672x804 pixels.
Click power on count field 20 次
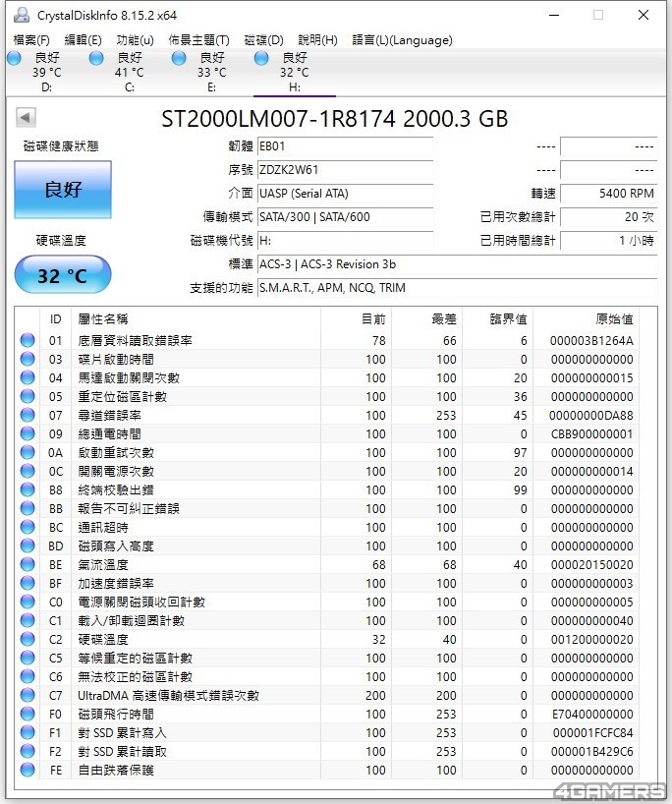(x=608, y=217)
